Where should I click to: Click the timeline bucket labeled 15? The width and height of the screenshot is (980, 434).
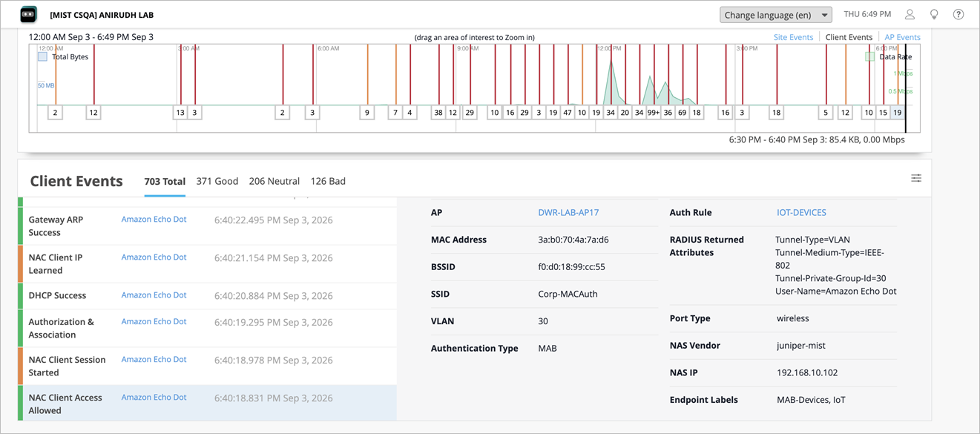pyautogui.click(x=883, y=113)
